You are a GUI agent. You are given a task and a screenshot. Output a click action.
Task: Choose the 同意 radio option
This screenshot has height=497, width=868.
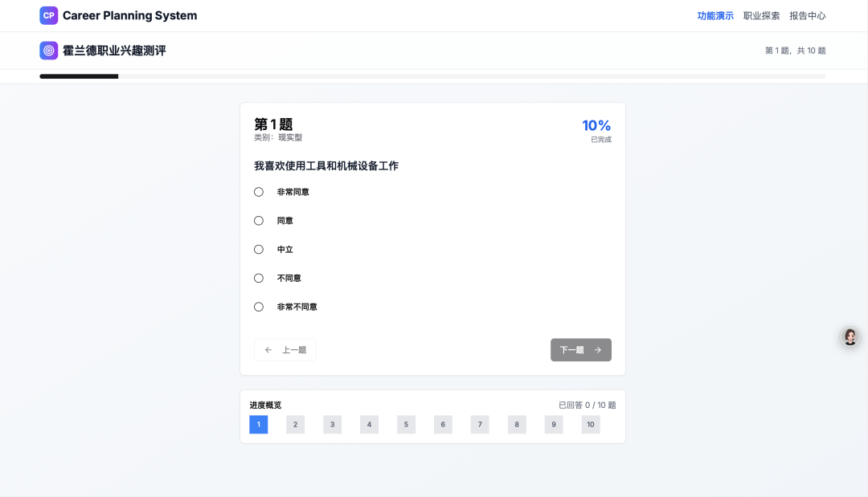pos(259,221)
